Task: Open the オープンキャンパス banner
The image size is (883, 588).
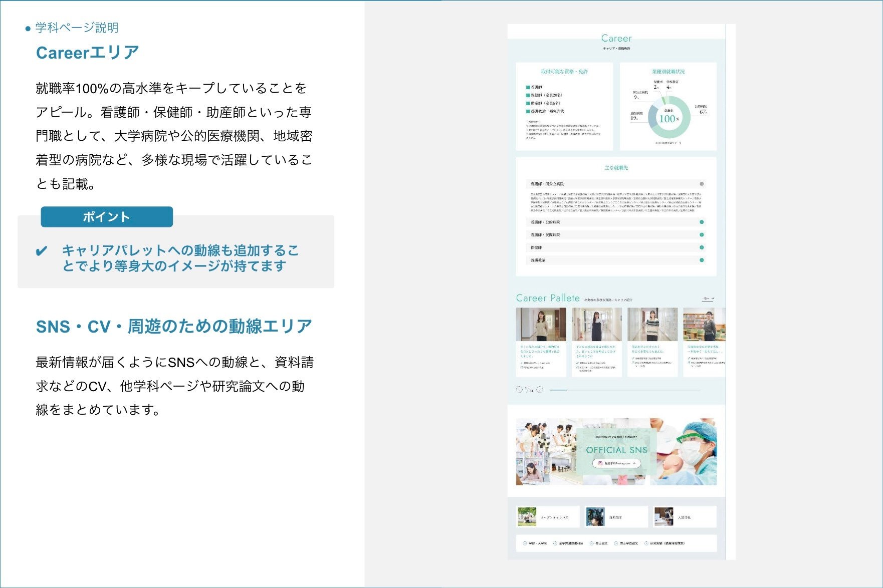Action: coord(547,517)
